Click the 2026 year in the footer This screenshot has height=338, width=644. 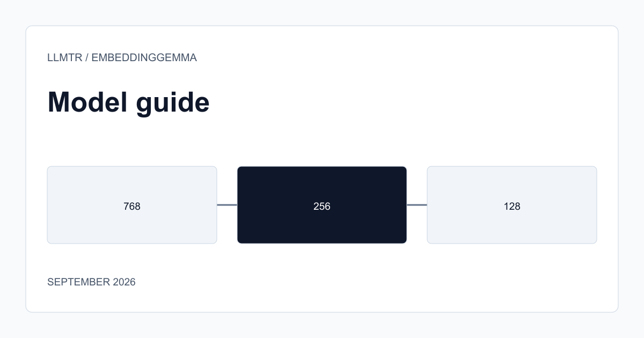click(x=124, y=282)
